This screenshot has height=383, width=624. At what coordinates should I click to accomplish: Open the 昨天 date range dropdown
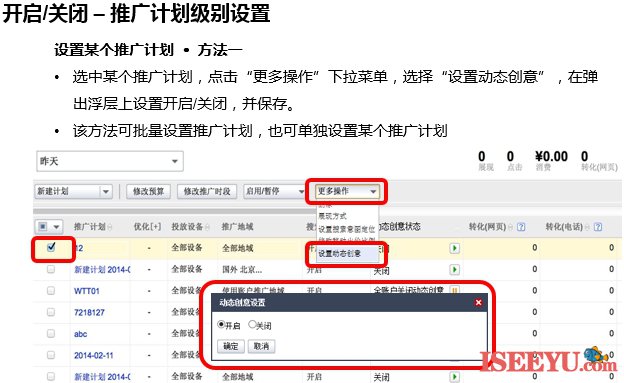(110, 161)
